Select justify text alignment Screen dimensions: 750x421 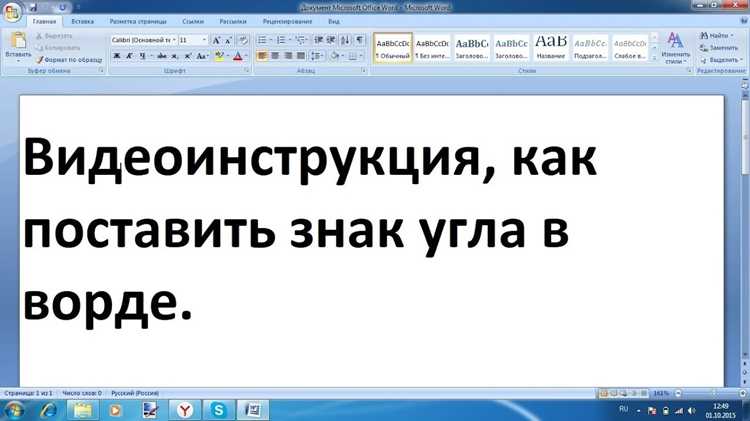[301, 56]
